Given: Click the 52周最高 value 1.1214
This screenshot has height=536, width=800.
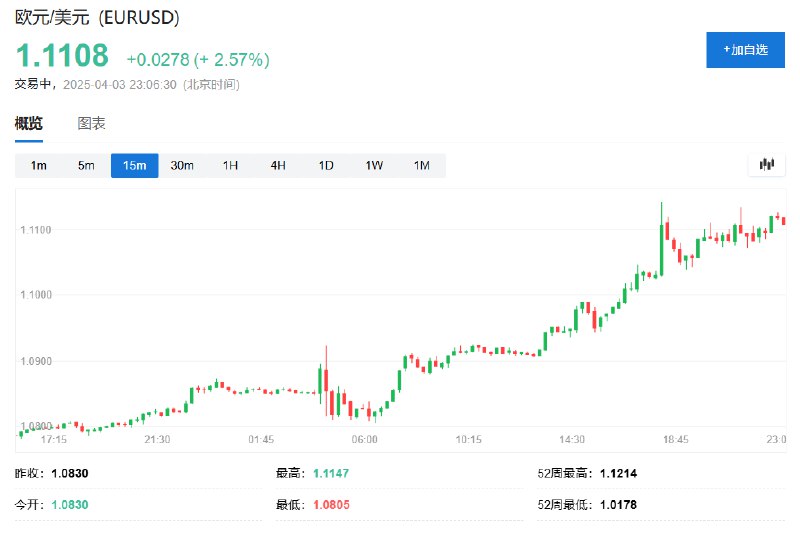Looking at the screenshot, I should click(x=618, y=474).
